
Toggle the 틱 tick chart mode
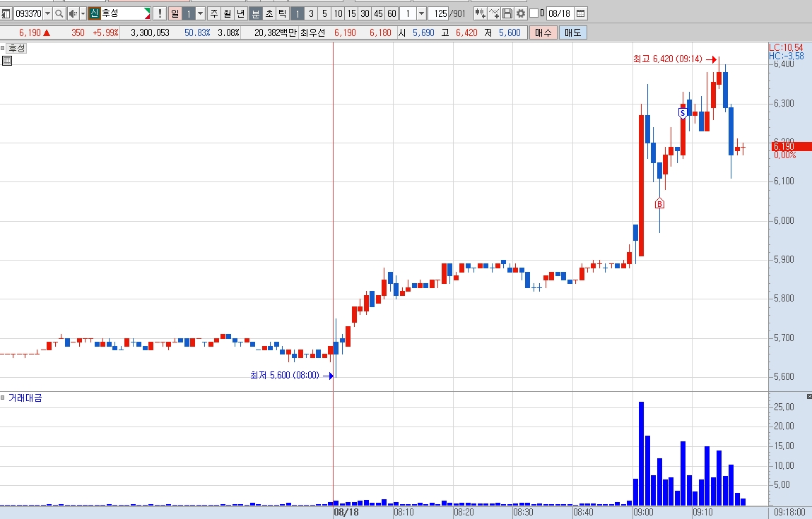(283, 13)
